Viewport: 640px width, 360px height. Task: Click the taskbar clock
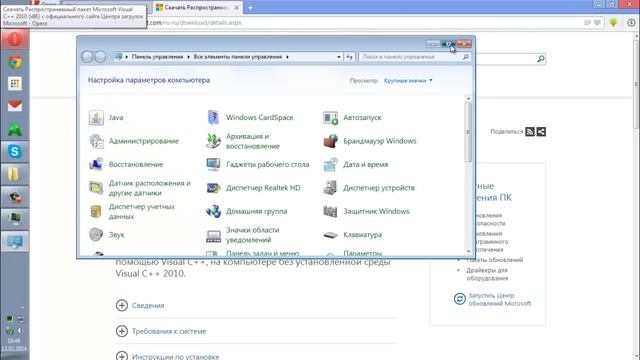click(14, 344)
